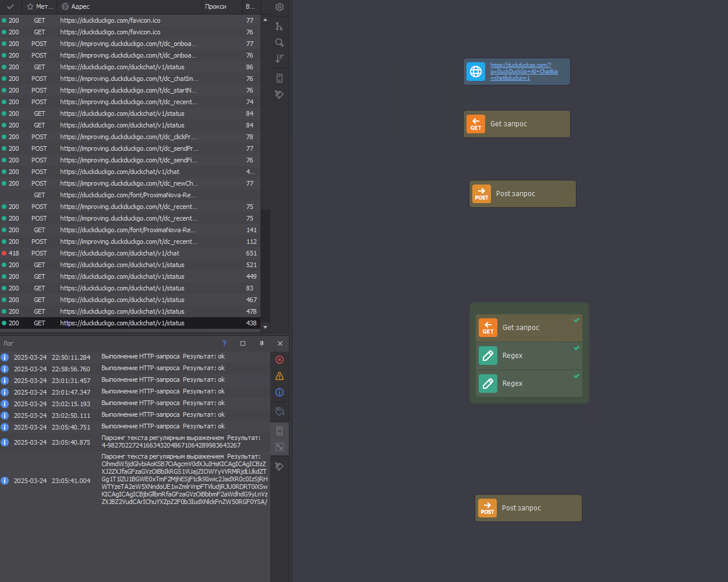Select the dc_recent row with time 112
This screenshot has width=728, height=582.
coord(130,242)
